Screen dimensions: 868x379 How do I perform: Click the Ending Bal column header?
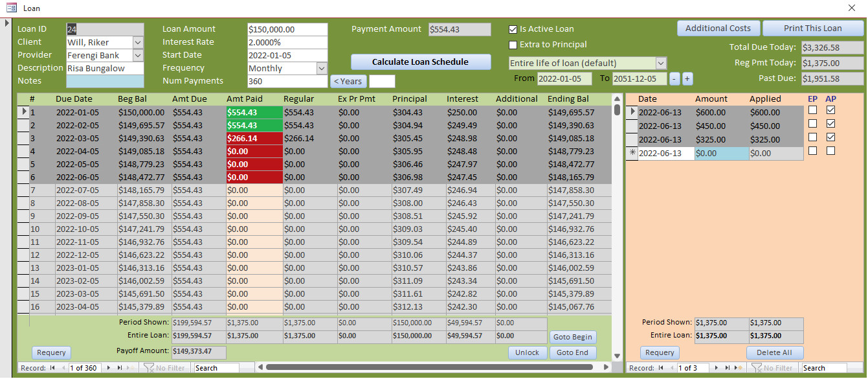[568, 99]
